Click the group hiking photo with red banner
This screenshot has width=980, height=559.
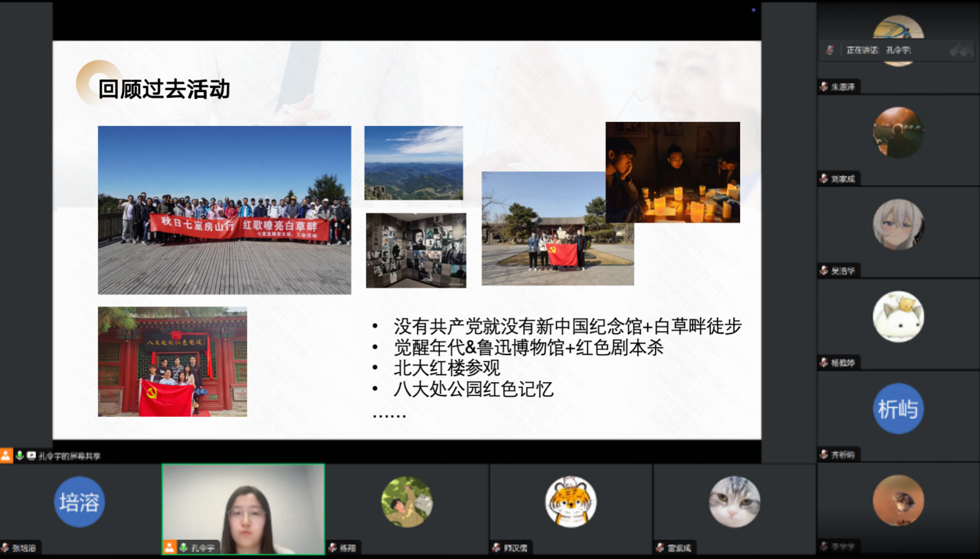coord(224,210)
